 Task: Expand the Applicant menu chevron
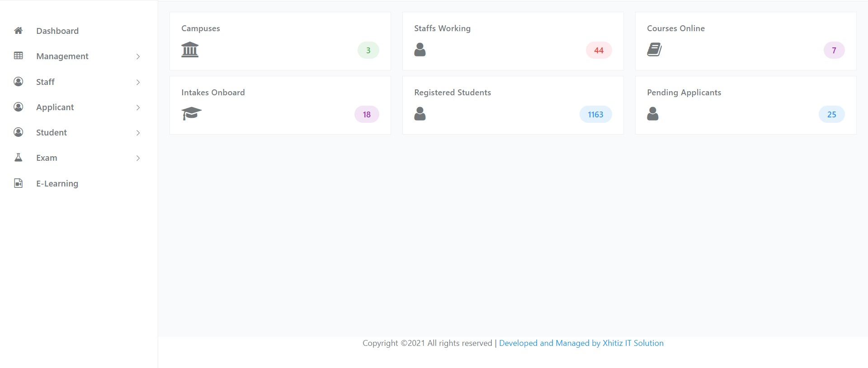138,107
